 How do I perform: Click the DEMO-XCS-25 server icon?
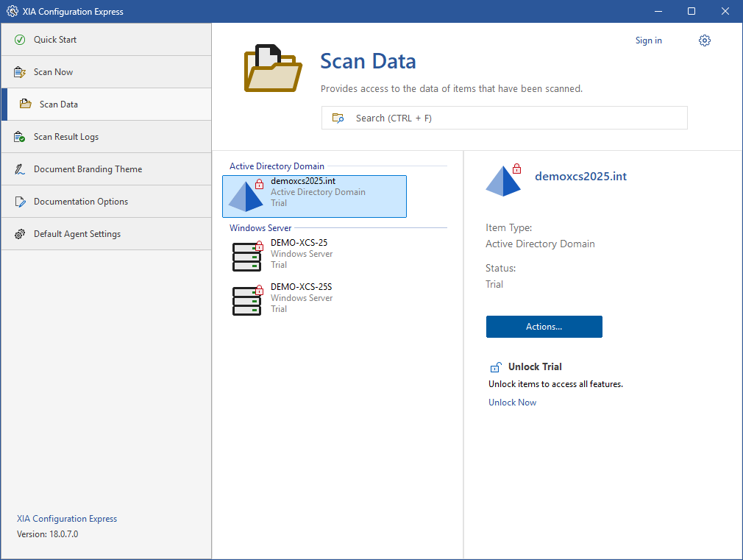click(247, 256)
